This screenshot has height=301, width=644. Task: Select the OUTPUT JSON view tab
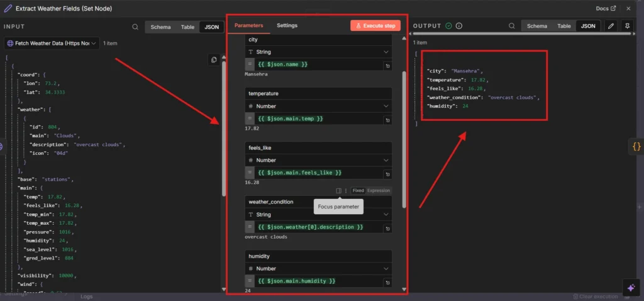pyautogui.click(x=588, y=25)
